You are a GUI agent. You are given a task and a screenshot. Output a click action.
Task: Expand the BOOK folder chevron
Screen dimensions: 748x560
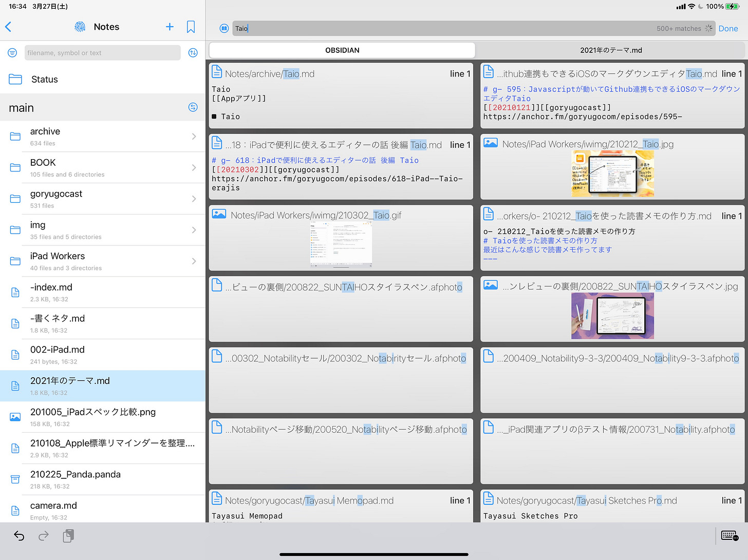pos(194,167)
